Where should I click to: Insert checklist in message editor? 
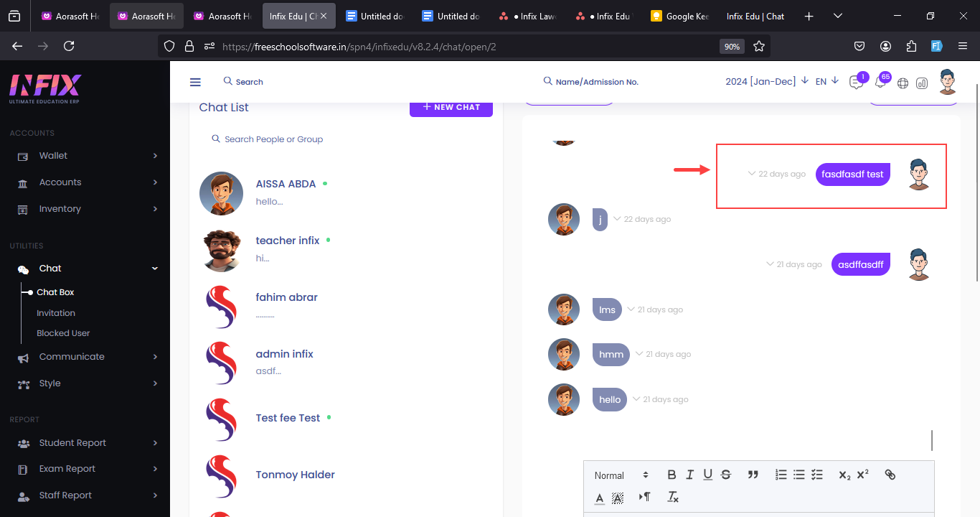[816, 475]
